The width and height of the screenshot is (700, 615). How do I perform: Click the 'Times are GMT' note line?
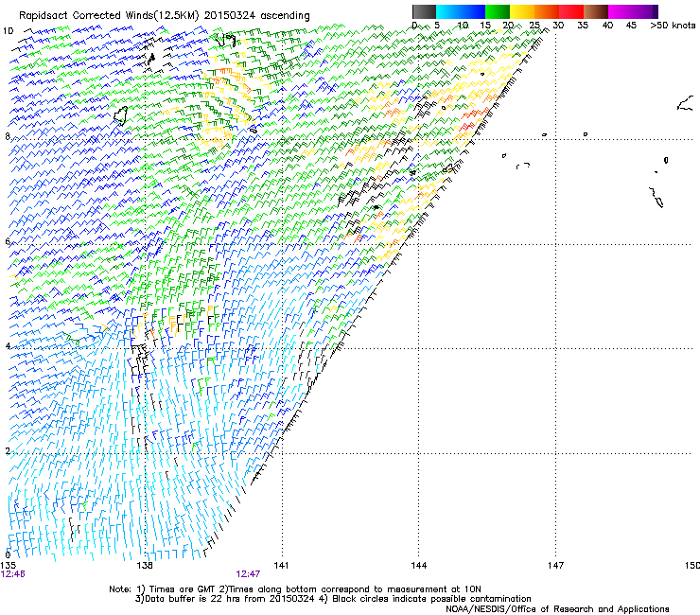(x=295, y=589)
